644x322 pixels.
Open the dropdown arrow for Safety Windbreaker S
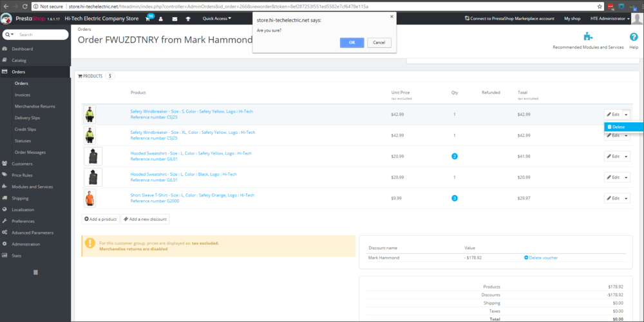[x=627, y=115]
